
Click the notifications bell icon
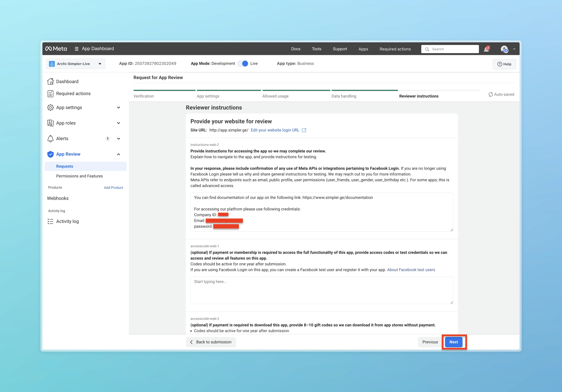pyautogui.click(x=486, y=49)
